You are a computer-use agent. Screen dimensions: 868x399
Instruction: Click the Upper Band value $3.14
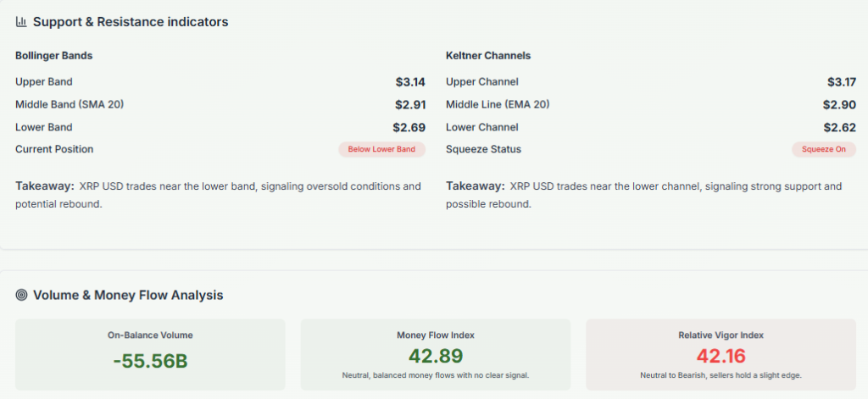[x=409, y=82]
